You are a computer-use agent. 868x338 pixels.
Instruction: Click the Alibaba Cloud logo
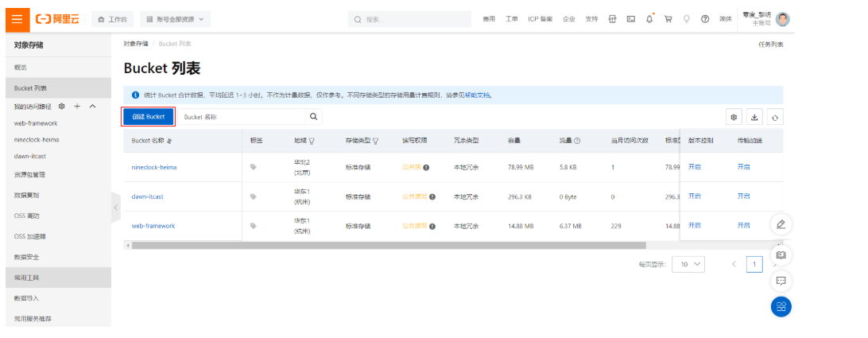(x=57, y=19)
